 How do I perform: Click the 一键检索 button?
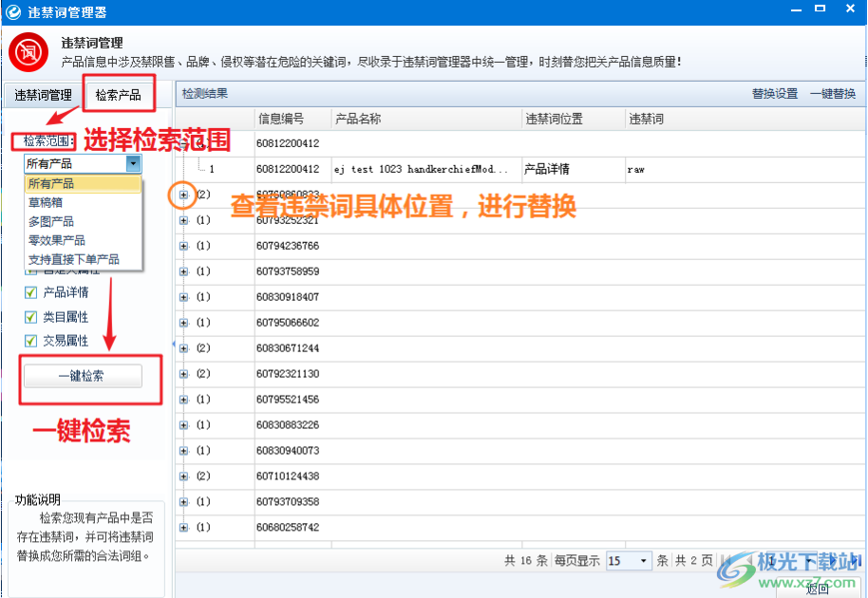(83, 376)
